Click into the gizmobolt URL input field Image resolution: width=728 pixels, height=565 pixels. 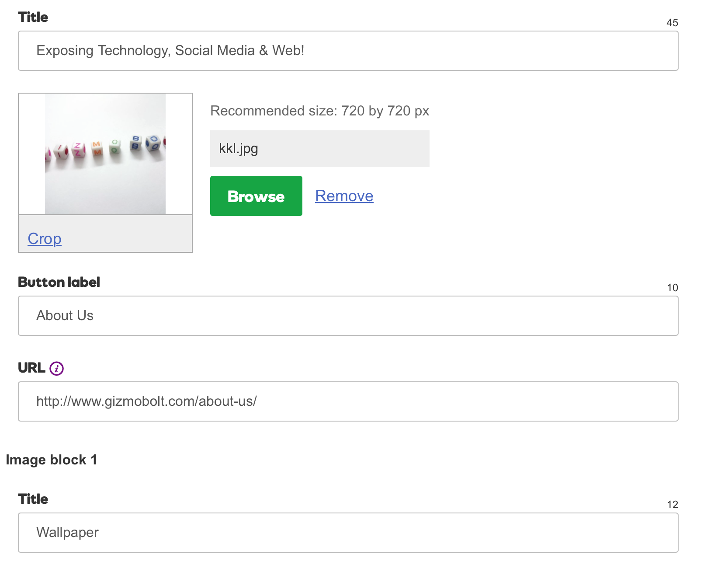point(348,401)
